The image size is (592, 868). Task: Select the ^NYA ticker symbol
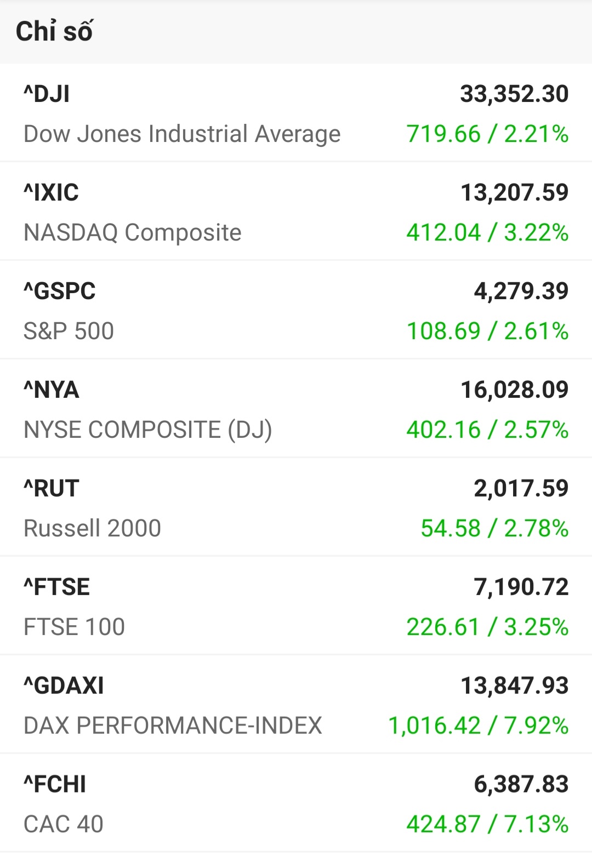pyautogui.click(x=52, y=390)
